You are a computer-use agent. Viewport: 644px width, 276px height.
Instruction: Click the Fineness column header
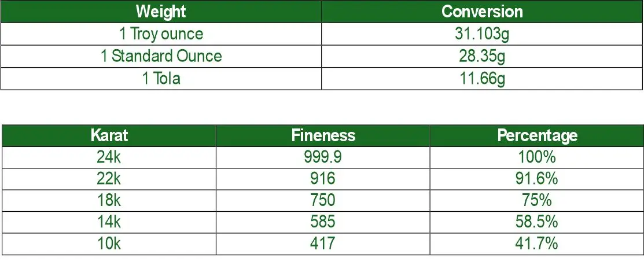click(323, 135)
